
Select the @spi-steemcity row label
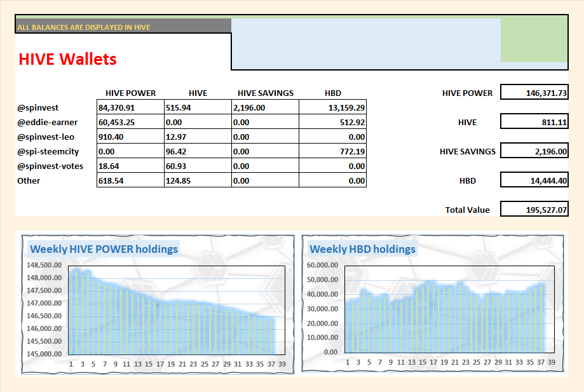(x=48, y=151)
